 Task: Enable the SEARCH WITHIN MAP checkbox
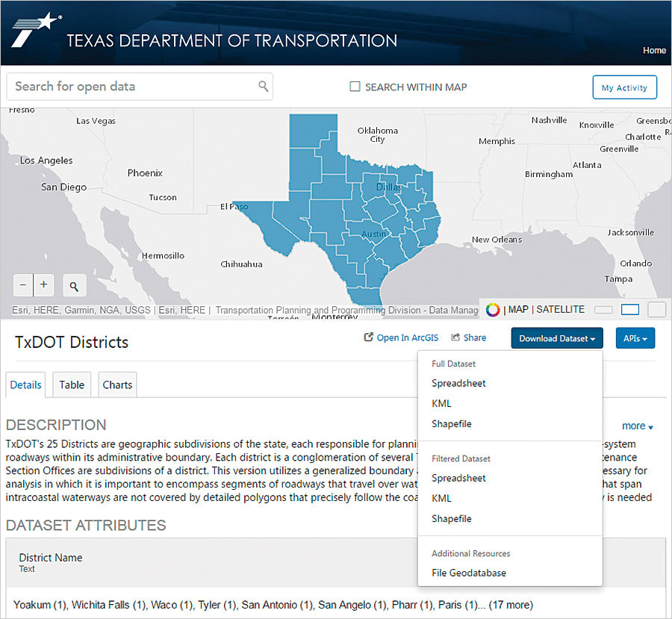click(355, 86)
